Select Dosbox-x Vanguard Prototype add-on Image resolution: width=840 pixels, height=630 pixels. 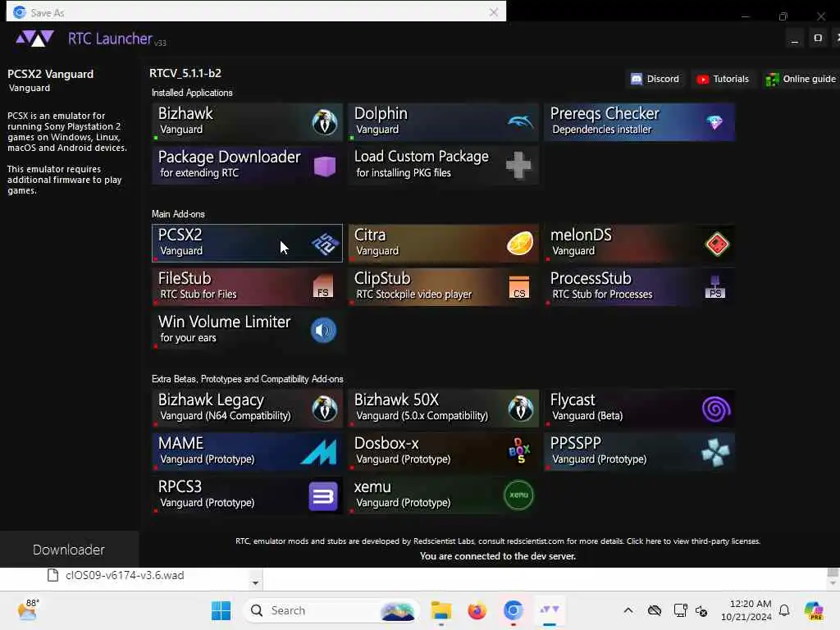click(443, 452)
